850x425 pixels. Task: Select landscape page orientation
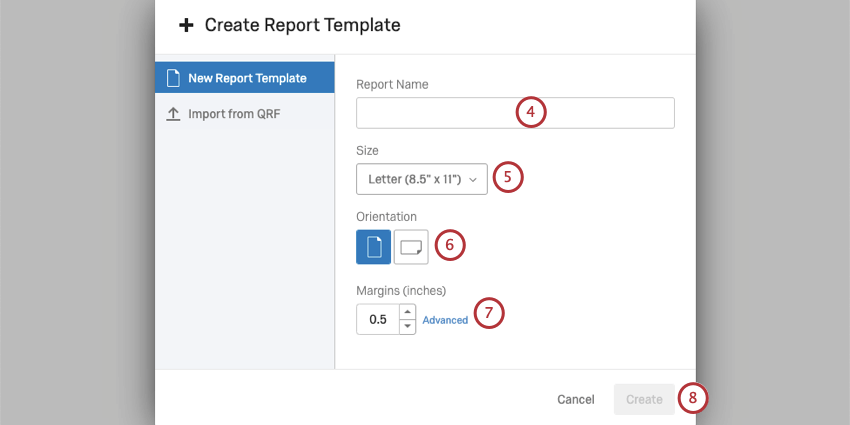pyautogui.click(x=411, y=246)
